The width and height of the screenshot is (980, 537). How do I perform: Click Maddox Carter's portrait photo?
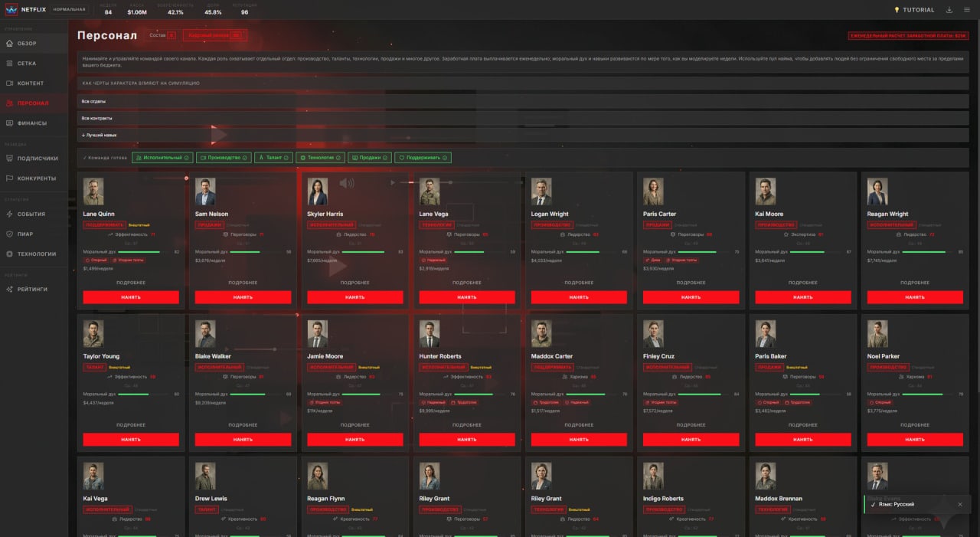(x=541, y=334)
